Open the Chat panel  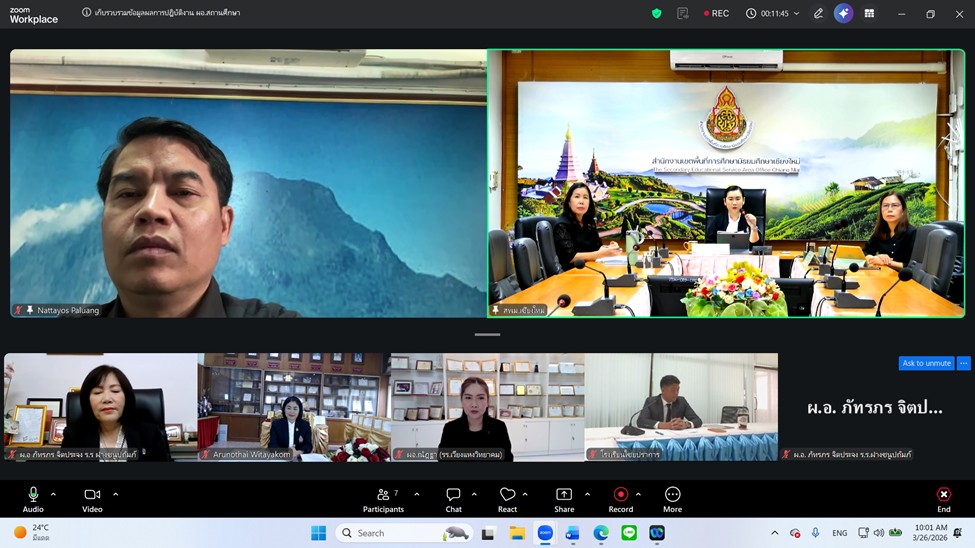[x=453, y=499]
